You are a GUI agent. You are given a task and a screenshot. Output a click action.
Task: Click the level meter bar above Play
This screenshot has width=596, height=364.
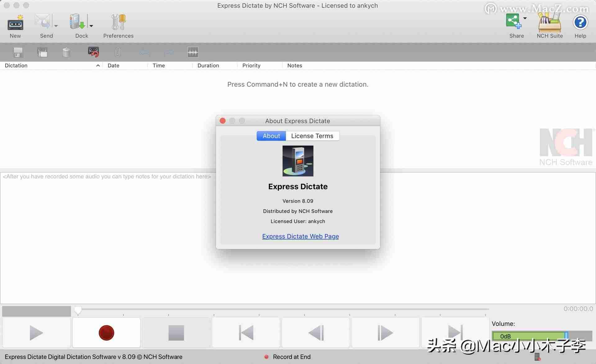pyautogui.click(x=37, y=311)
